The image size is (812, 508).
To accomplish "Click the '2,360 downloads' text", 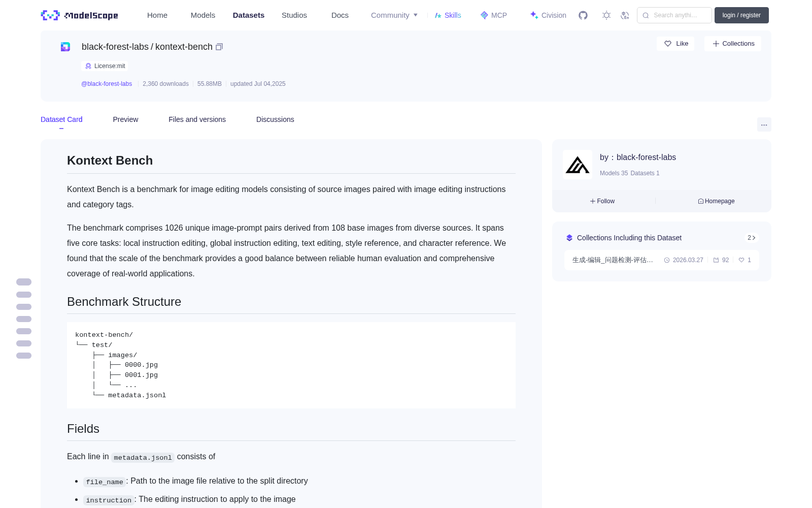I will 165,84.
